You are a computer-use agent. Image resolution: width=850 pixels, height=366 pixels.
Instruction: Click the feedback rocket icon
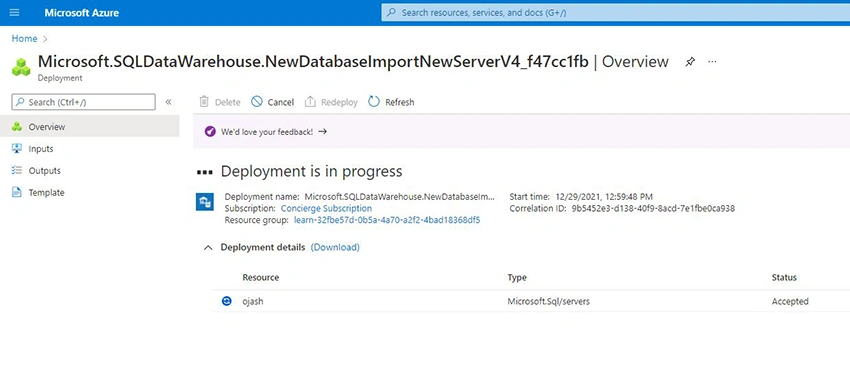click(210, 131)
